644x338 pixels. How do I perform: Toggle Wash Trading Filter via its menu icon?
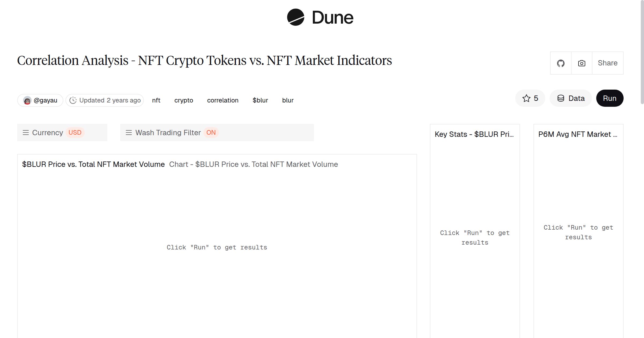pos(129,132)
